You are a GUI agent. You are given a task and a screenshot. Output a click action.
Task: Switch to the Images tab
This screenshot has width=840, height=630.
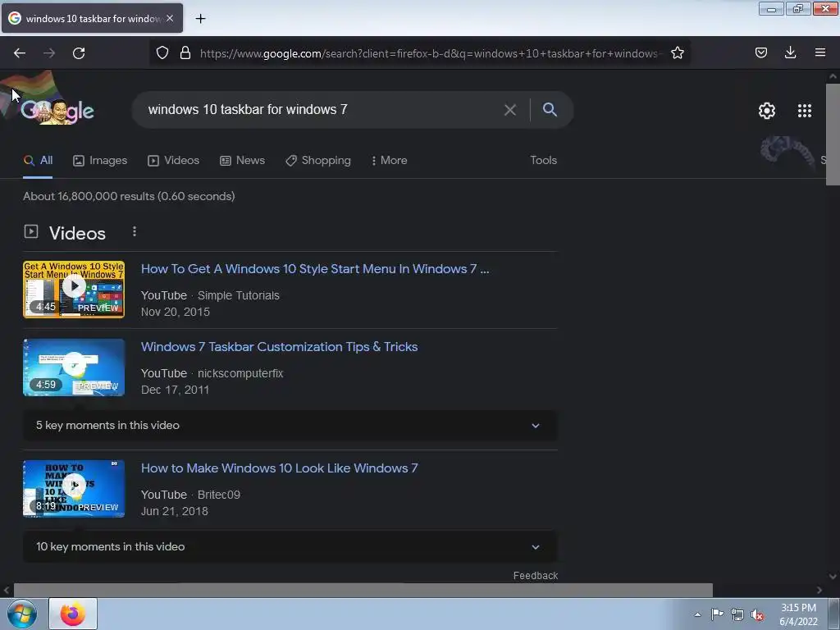coord(100,160)
